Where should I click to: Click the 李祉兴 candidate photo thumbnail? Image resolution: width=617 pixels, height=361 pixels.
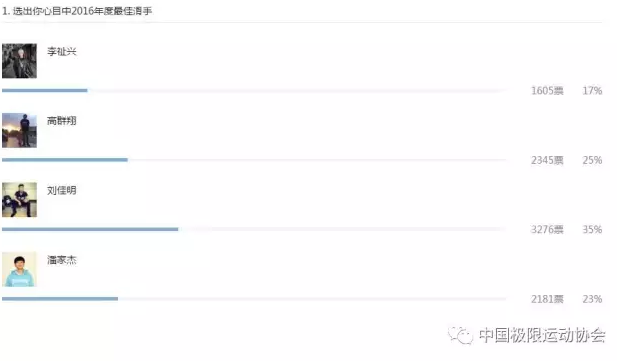[x=19, y=61]
